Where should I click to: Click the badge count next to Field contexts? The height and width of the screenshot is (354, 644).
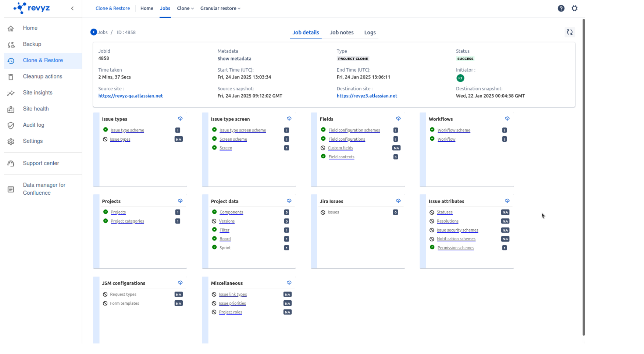(x=395, y=157)
